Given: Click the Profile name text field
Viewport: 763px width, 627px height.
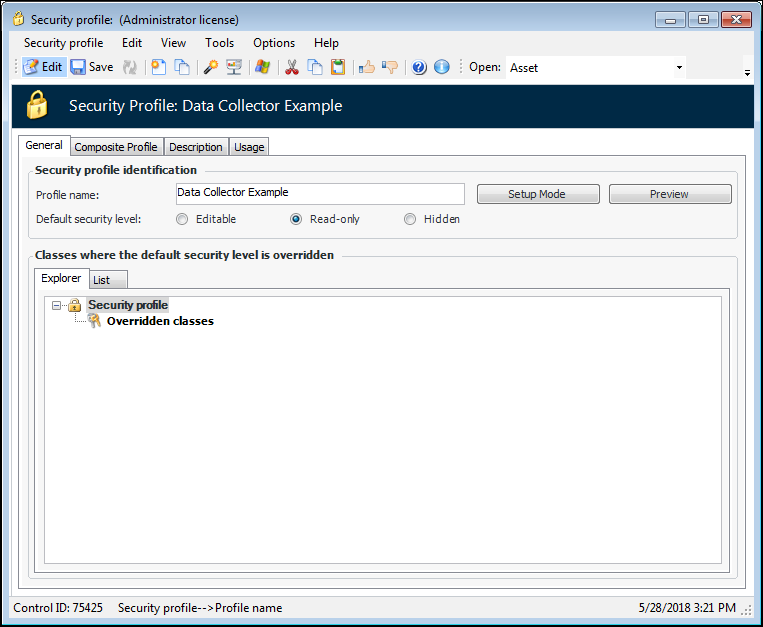Looking at the screenshot, I should pos(319,193).
